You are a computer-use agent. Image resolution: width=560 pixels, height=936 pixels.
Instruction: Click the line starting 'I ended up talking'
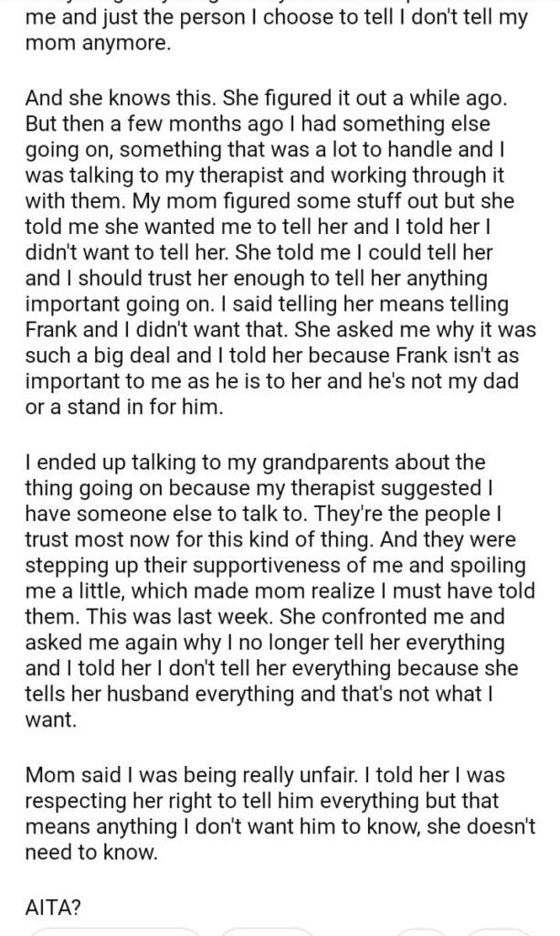point(255,463)
